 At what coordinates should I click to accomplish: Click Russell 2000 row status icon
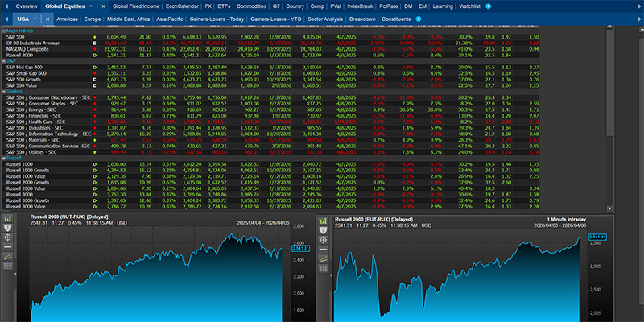pyautogui.click(x=95, y=55)
